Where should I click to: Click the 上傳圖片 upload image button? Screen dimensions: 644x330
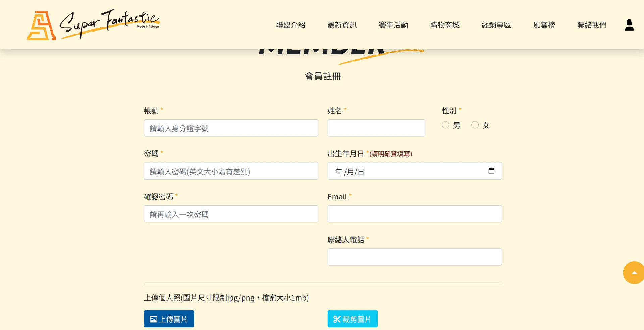[x=169, y=319]
